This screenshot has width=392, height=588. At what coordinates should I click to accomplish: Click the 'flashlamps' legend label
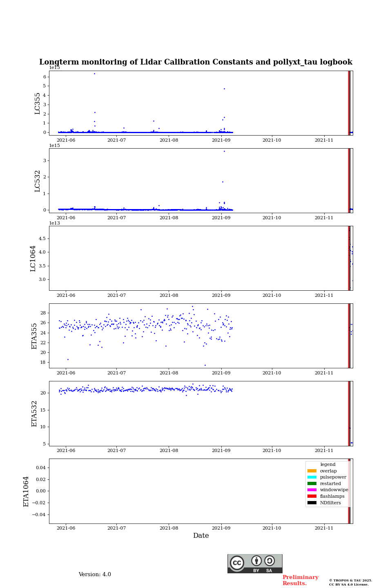pyautogui.click(x=332, y=497)
